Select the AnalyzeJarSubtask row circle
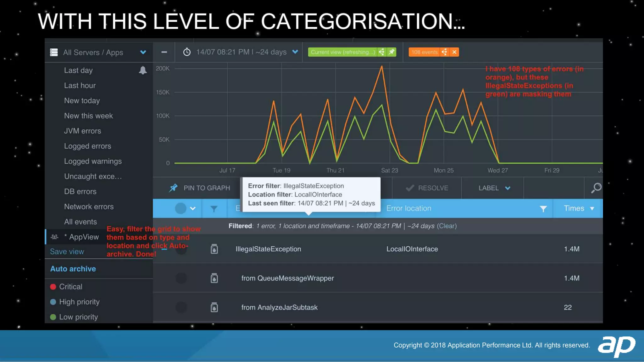Image resolution: width=644 pixels, height=362 pixels. click(x=181, y=307)
